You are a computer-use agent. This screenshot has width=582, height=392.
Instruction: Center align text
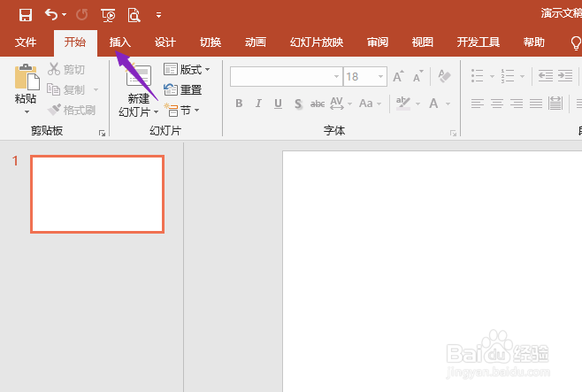click(497, 104)
